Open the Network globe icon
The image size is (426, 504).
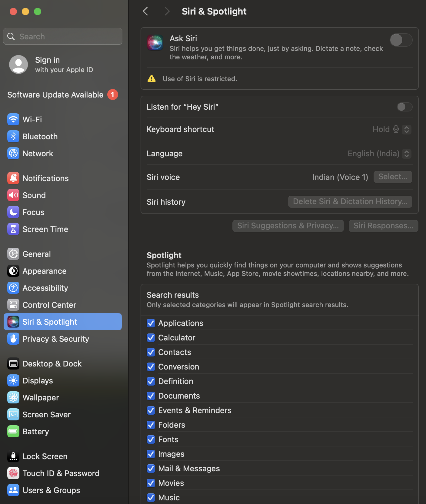tap(13, 153)
